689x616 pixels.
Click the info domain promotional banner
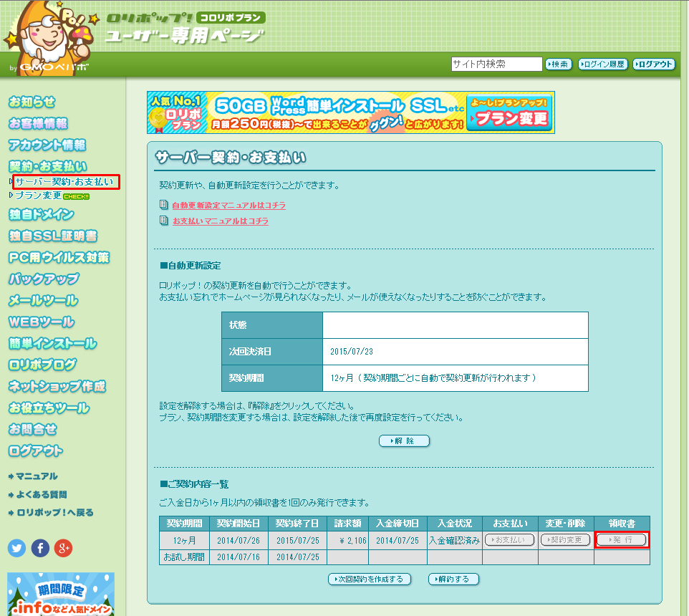(61, 594)
